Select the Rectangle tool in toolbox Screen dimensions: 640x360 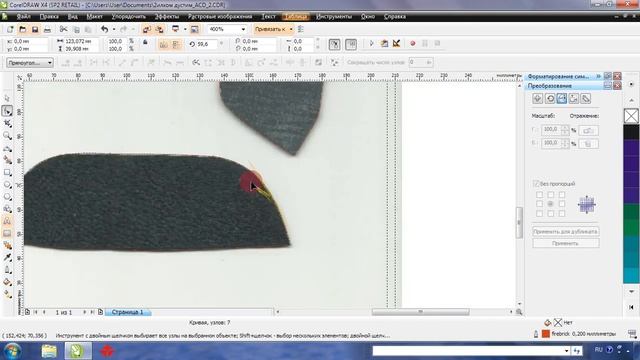click(7, 172)
